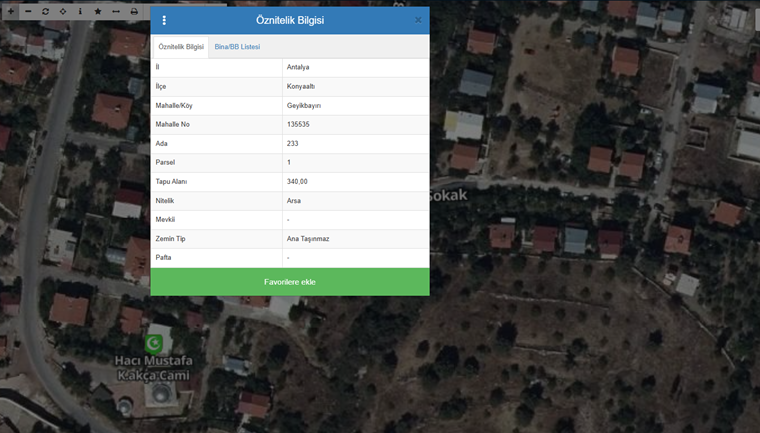The width and height of the screenshot is (760, 433).
Task: Open favorites with the star icon
Action: (98, 10)
